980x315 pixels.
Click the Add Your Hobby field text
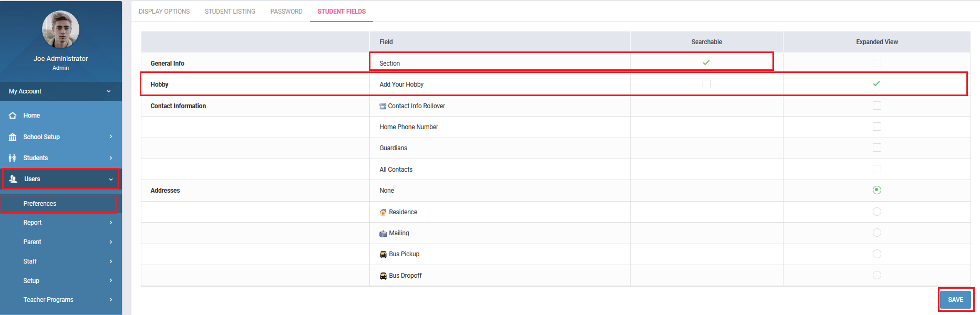(401, 85)
